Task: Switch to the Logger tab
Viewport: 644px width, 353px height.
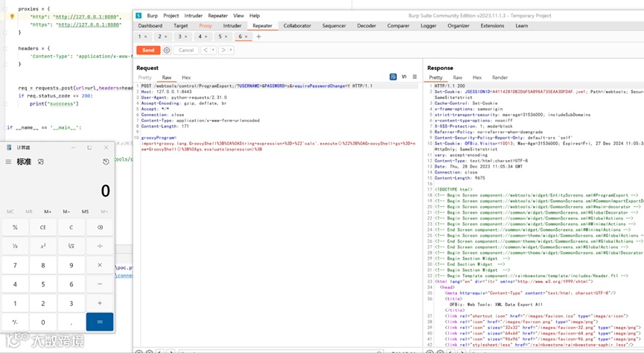Action: [x=428, y=25]
